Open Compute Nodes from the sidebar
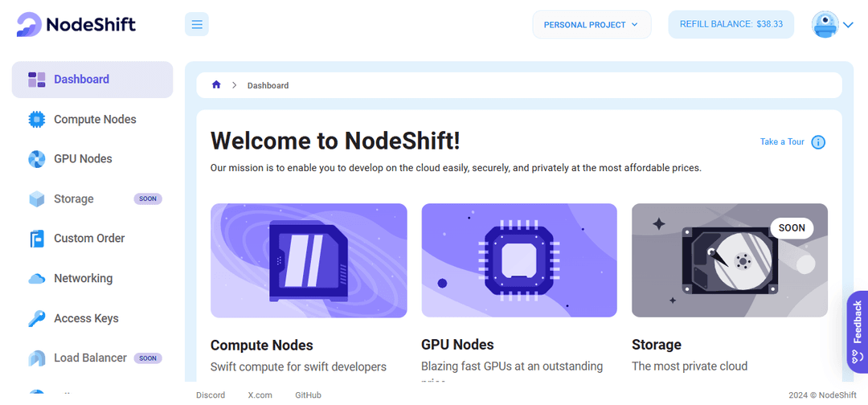 95,119
